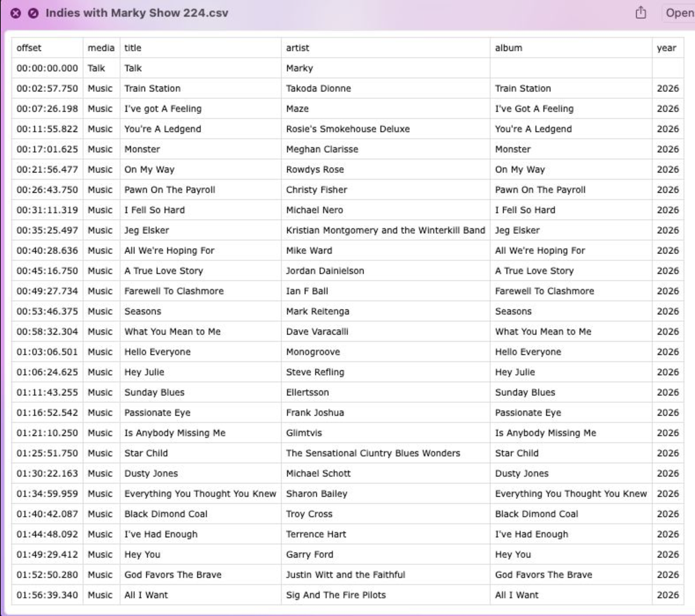Click 'Kristian Montgomery and the Winterkill Band'
Viewport: 695px width, 616px height.
(x=386, y=230)
